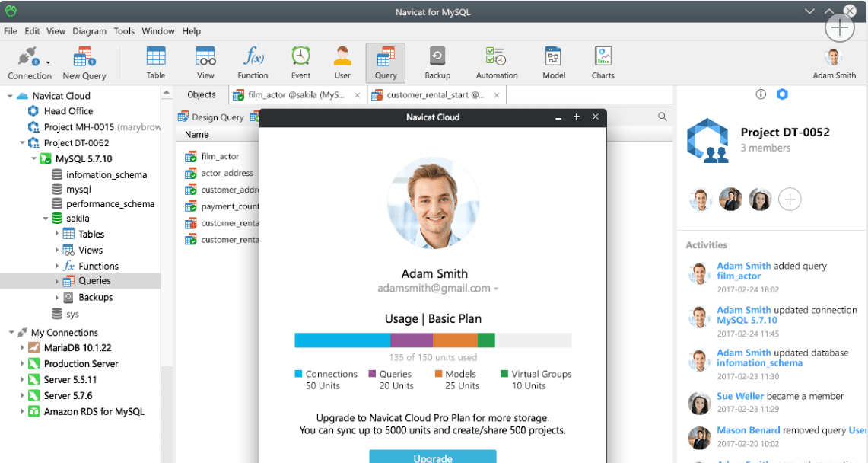Open the MySQL 5.7.10 activity link
The width and height of the screenshot is (868, 463).
coord(747,320)
